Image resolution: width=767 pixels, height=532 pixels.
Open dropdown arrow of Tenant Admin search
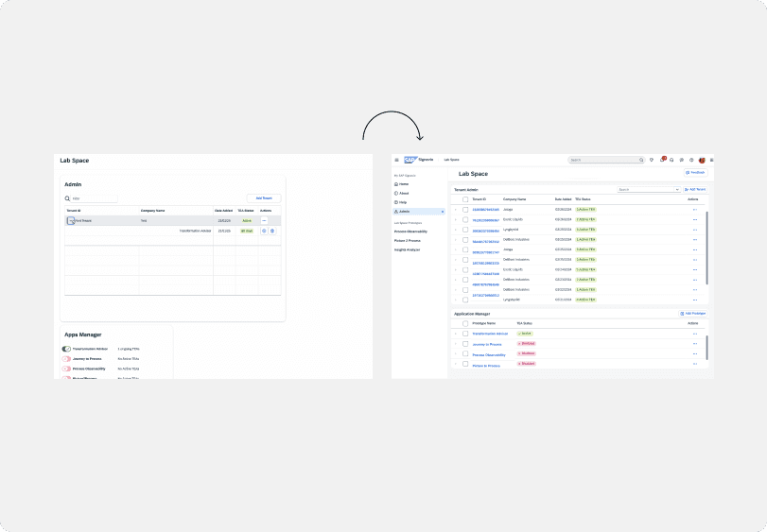click(x=677, y=190)
